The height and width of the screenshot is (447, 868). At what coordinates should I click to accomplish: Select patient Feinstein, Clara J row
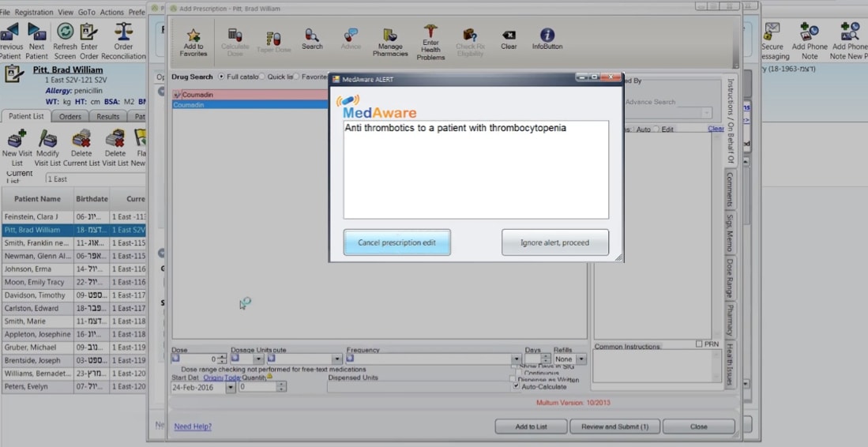[73, 217]
